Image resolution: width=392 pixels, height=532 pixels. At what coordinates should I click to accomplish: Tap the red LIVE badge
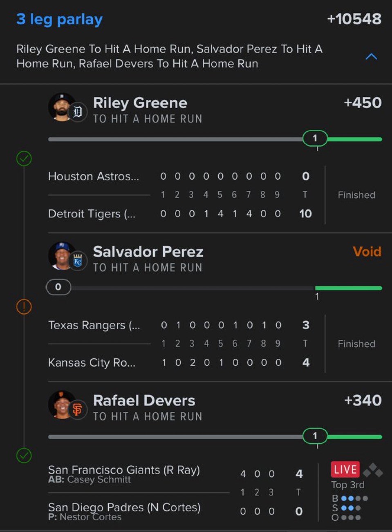(x=345, y=469)
